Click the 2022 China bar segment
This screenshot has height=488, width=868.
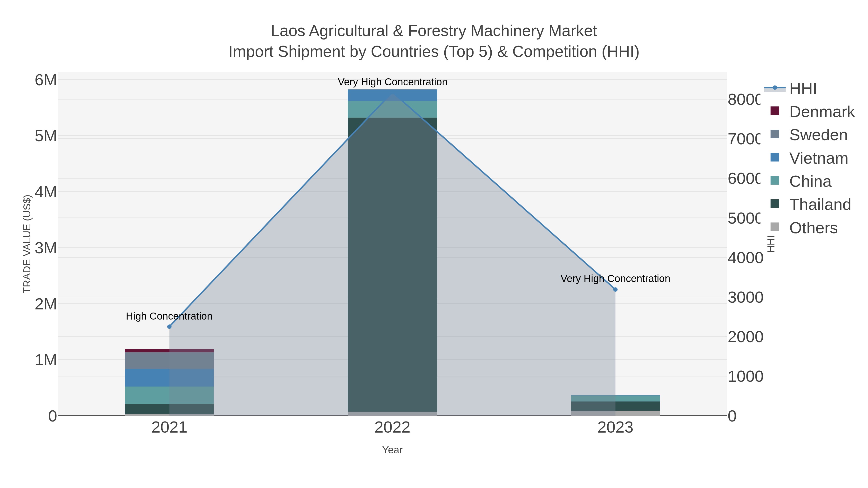(392, 109)
